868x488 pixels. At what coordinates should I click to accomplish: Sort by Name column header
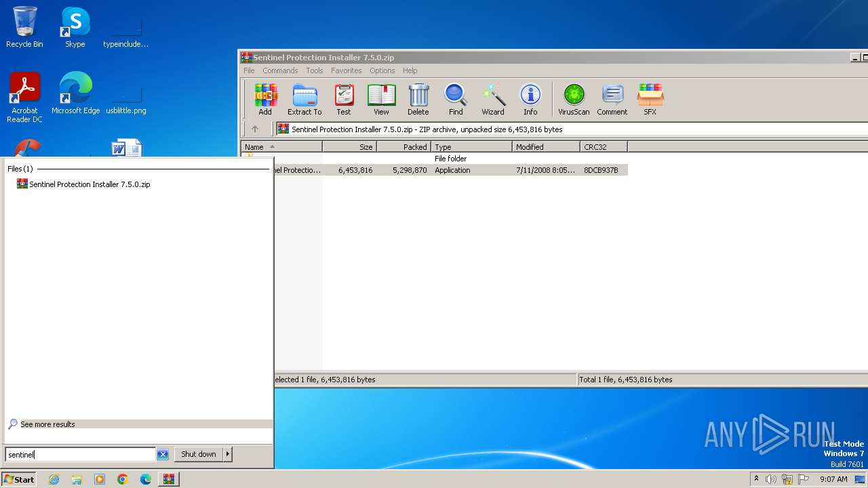tap(281, 146)
